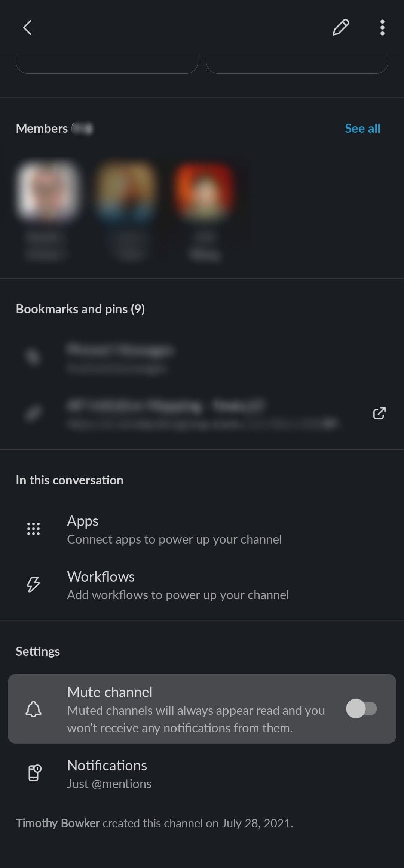Tap the Timothy Bowker channel creator name
Image resolution: width=404 pixels, height=868 pixels.
coord(57,823)
